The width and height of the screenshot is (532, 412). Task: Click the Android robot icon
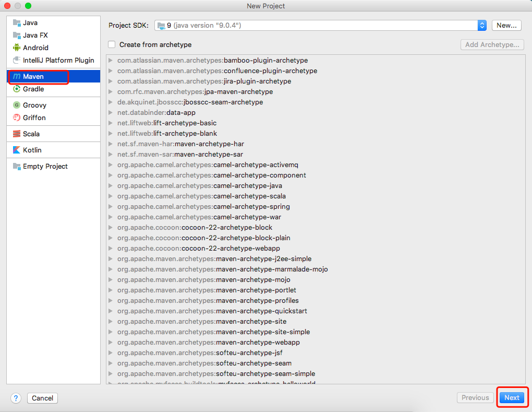tap(17, 48)
